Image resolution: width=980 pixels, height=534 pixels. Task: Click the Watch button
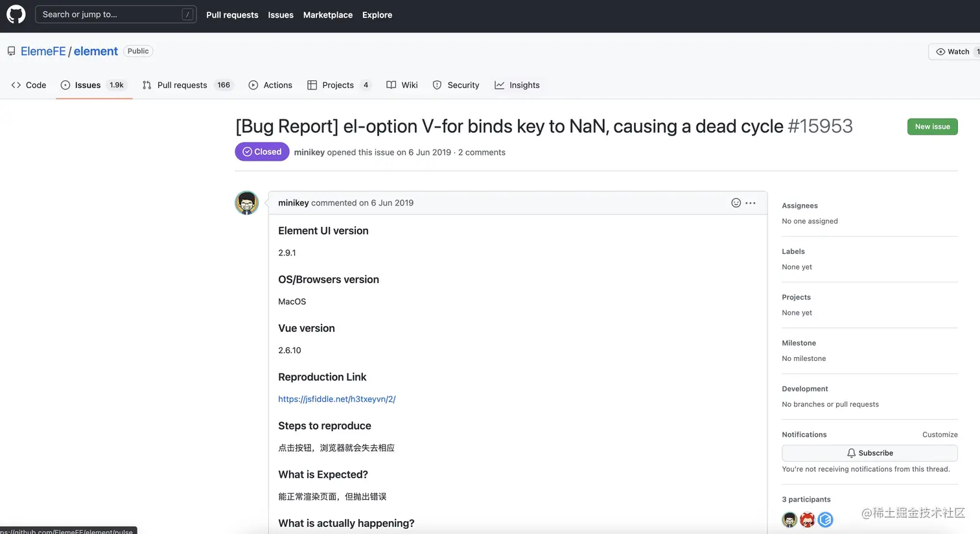[x=954, y=52]
